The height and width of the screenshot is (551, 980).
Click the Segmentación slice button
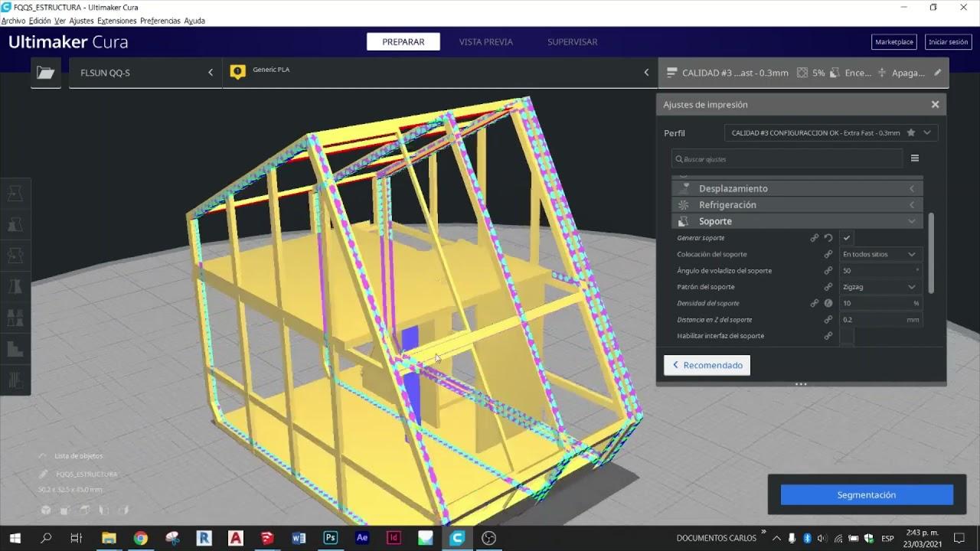point(867,495)
